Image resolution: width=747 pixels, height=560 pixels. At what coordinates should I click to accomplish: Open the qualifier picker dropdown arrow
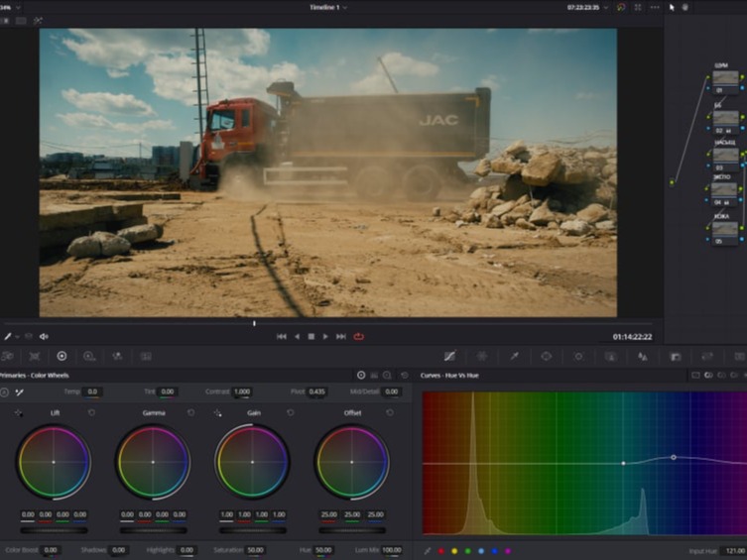click(18, 336)
